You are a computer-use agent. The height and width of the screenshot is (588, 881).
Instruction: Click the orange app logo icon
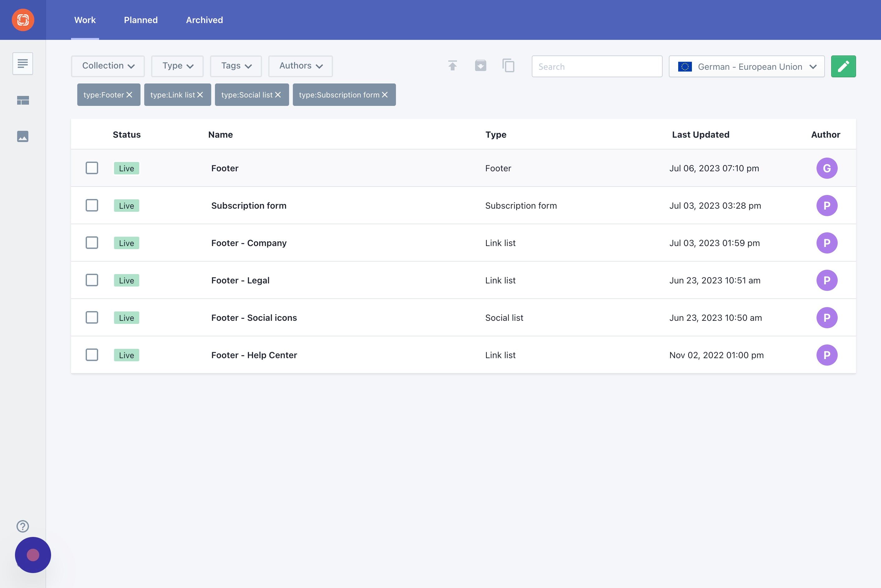pos(23,20)
